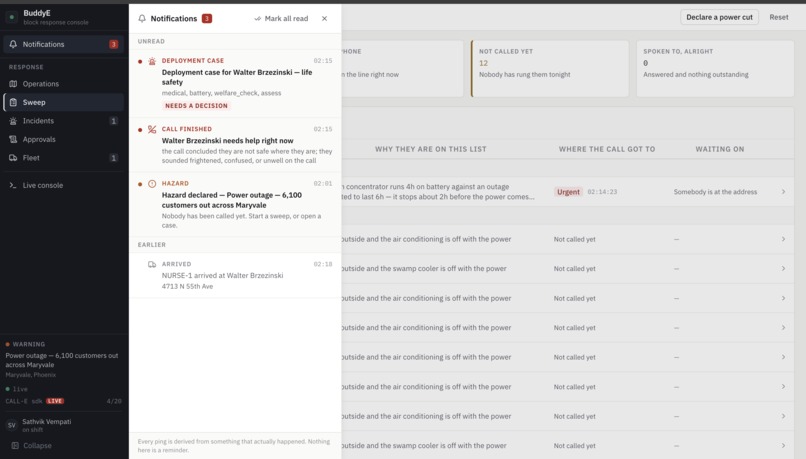Click the red LIVE badge next to CALL-E
806x459 pixels.
(55, 401)
